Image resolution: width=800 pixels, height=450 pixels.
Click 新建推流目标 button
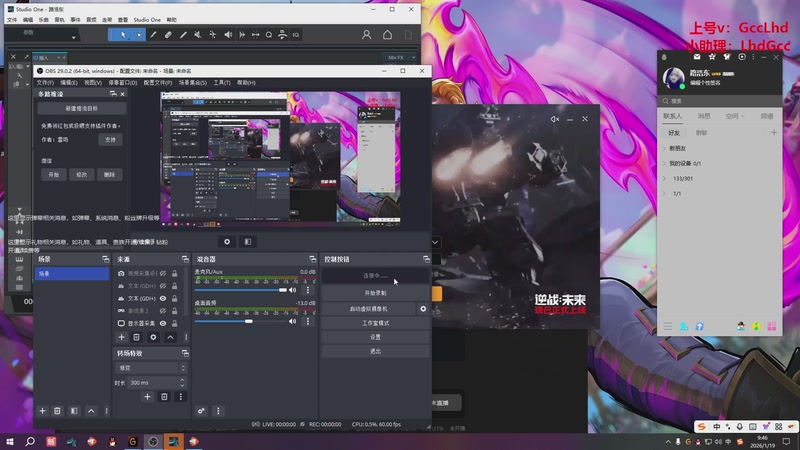pyautogui.click(x=81, y=108)
